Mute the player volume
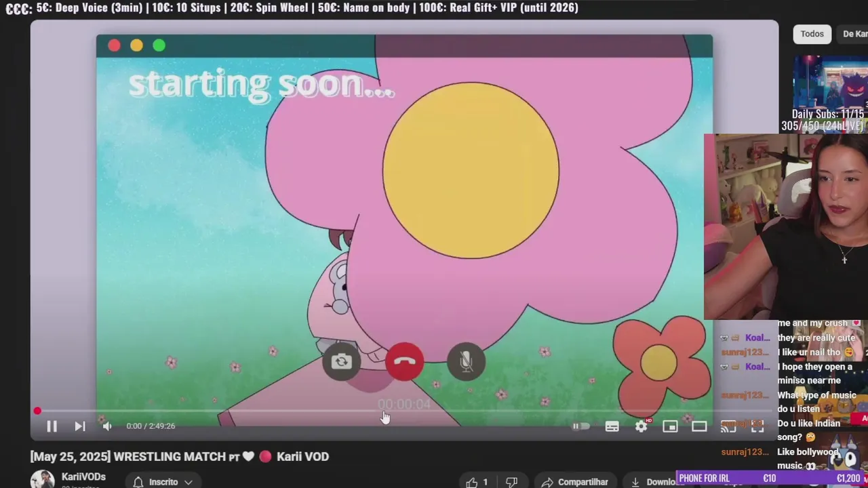 [x=106, y=426]
